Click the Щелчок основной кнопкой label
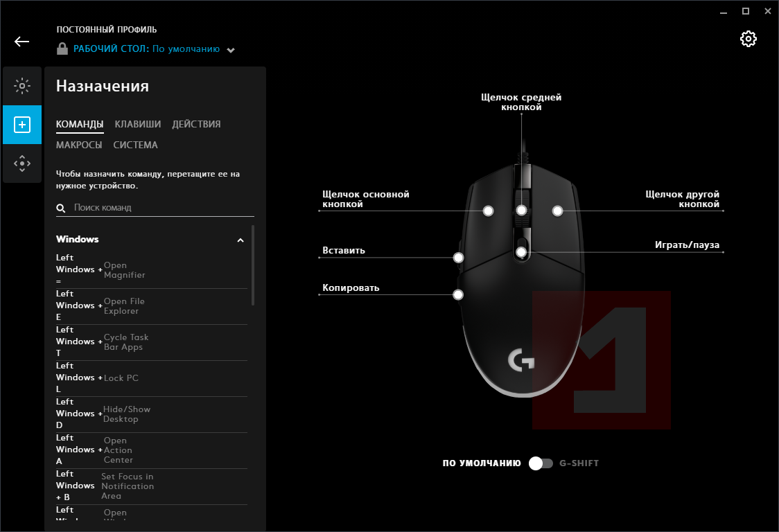Screen dimensions: 779x532 (366, 199)
